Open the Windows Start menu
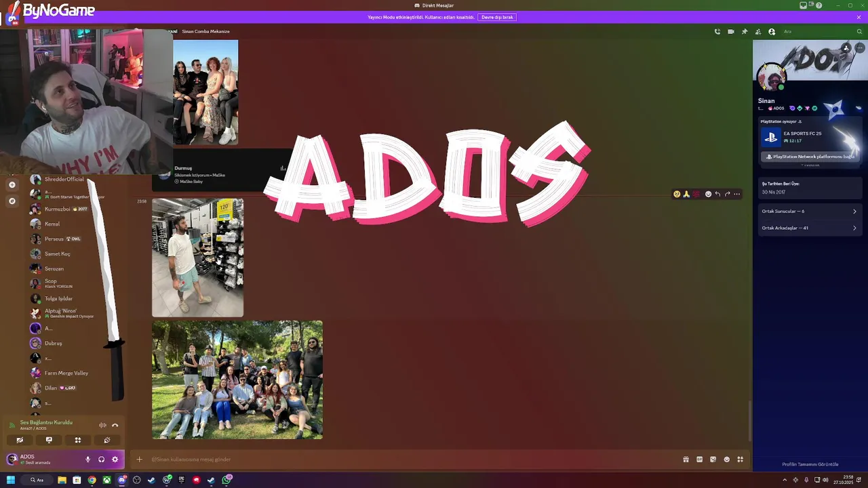868x488 pixels. click(x=11, y=480)
